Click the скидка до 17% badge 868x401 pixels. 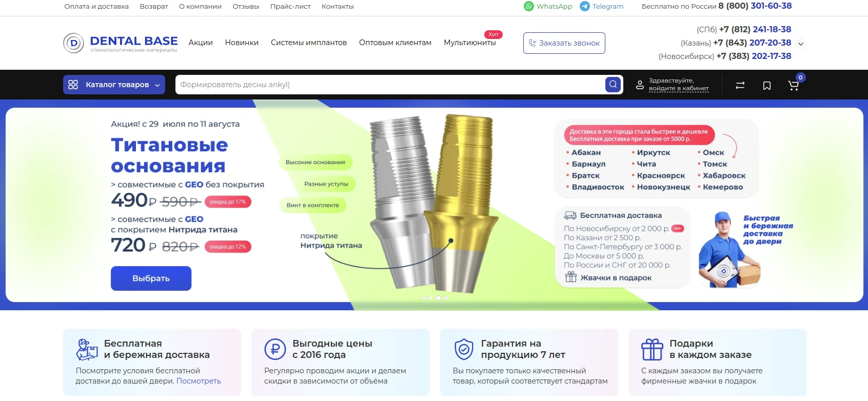point(228,202)
